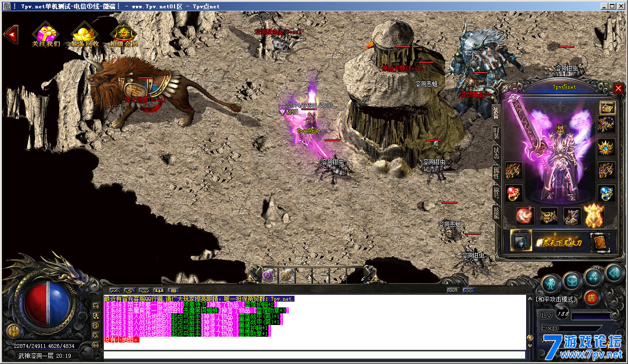Click the chat scrollbar up arrow
Viewport: 628px width, 364px height.
[x=530, y=299]
